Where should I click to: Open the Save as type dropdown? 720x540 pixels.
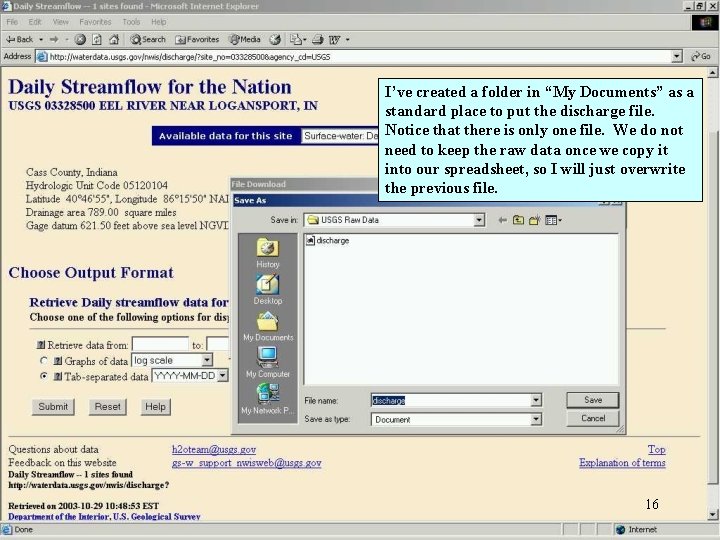(536, 419)
